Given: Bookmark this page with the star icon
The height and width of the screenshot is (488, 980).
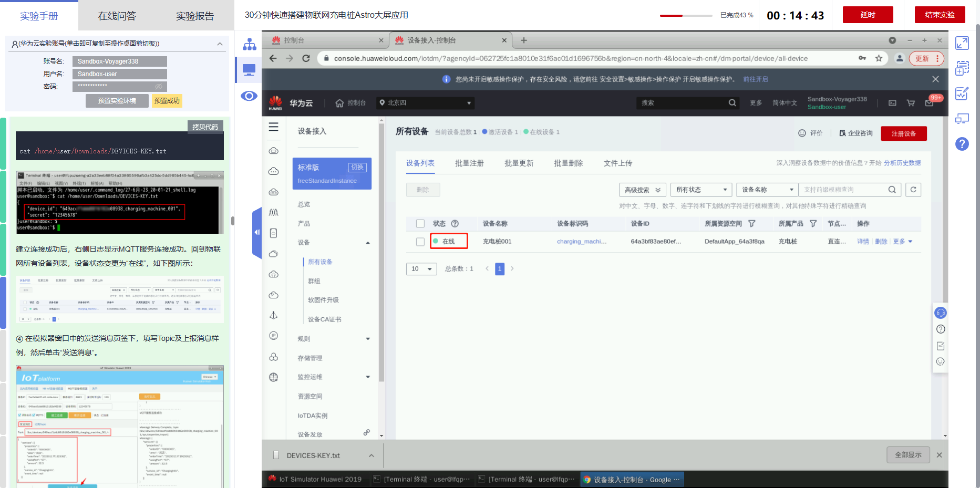Looking at the screenshot, I should pyautogui.click(x=879, y=58).
